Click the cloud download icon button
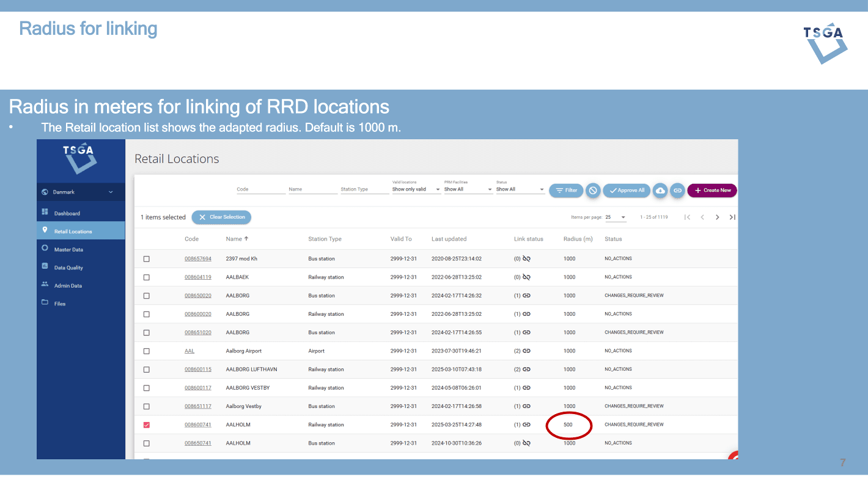 pos(660,191)
